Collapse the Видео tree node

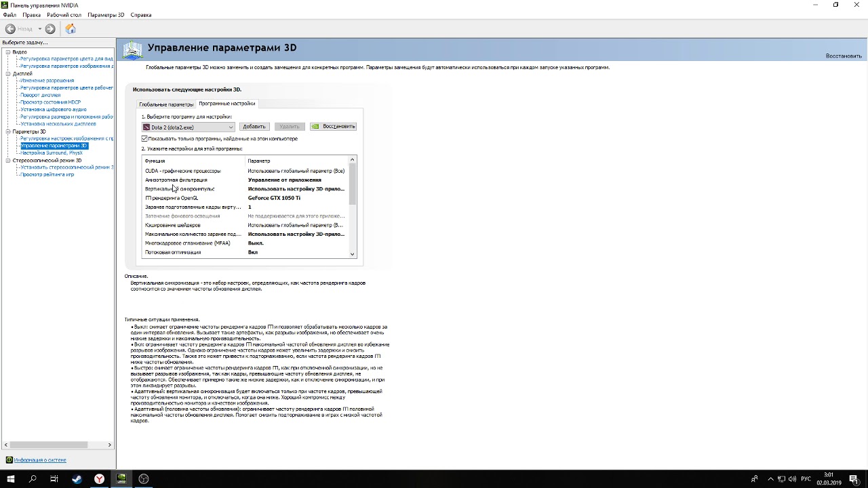click(8, 52)
